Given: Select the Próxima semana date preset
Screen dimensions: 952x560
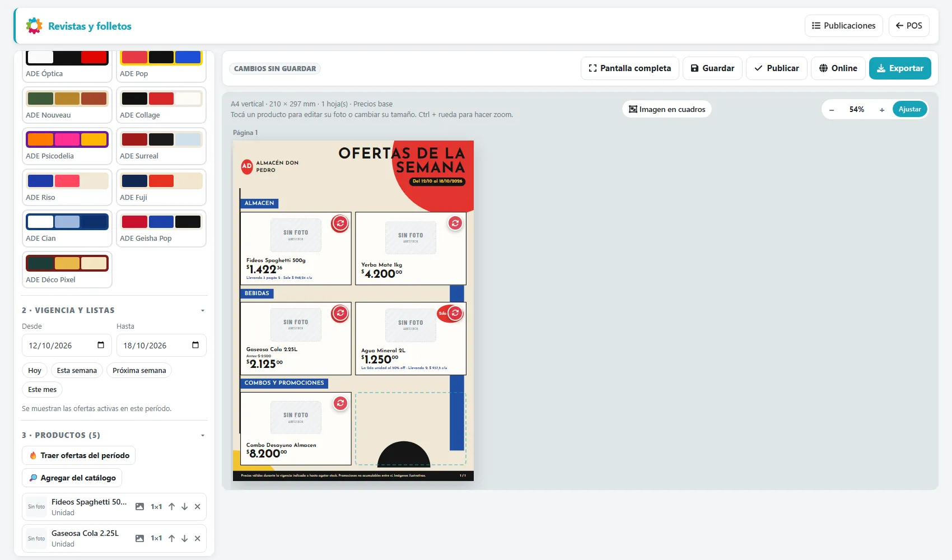Looking at the screenshot, I should pos(139,371).
